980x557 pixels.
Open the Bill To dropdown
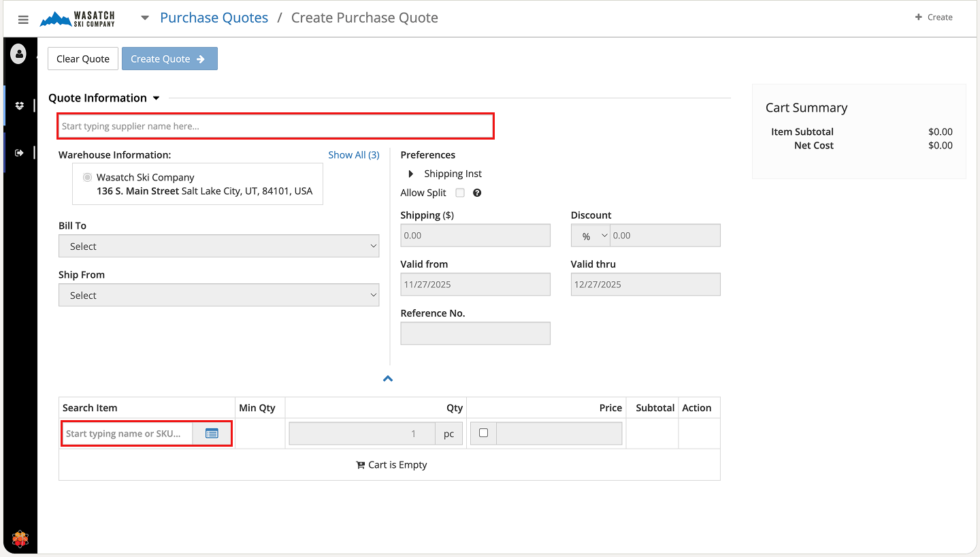coord(218,246)
